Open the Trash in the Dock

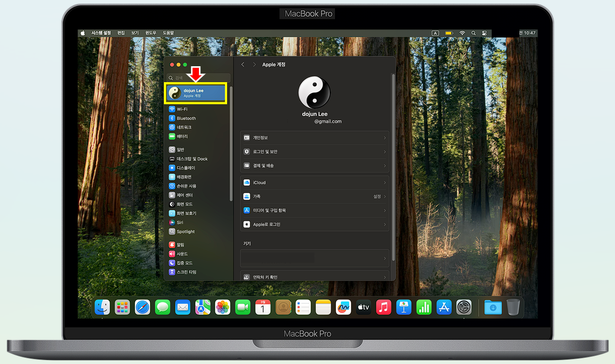(x=513, y=307)
